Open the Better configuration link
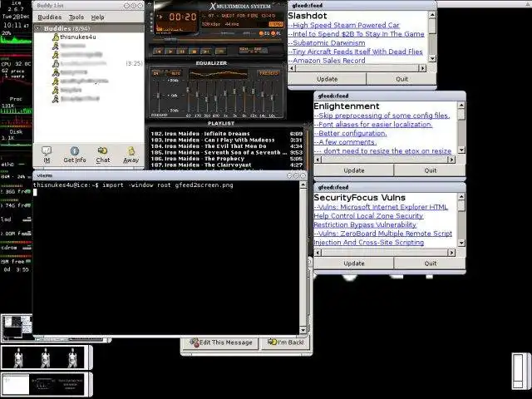The width and height of the screenshot is (532, 399). [352, 133]
